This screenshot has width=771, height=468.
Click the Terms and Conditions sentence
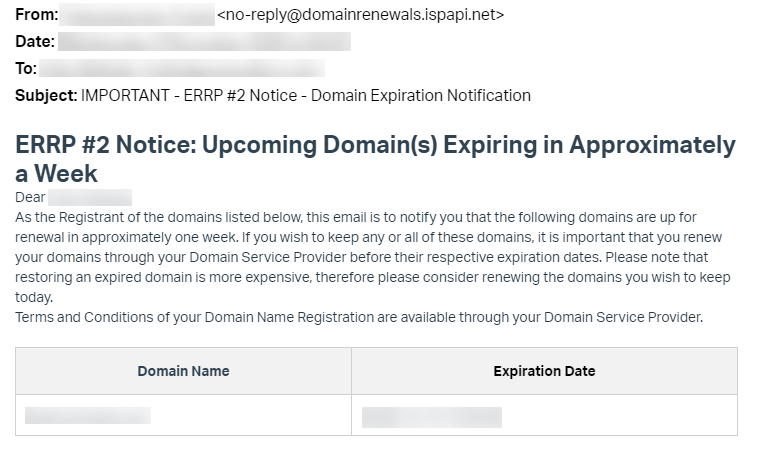coord(359,318)
